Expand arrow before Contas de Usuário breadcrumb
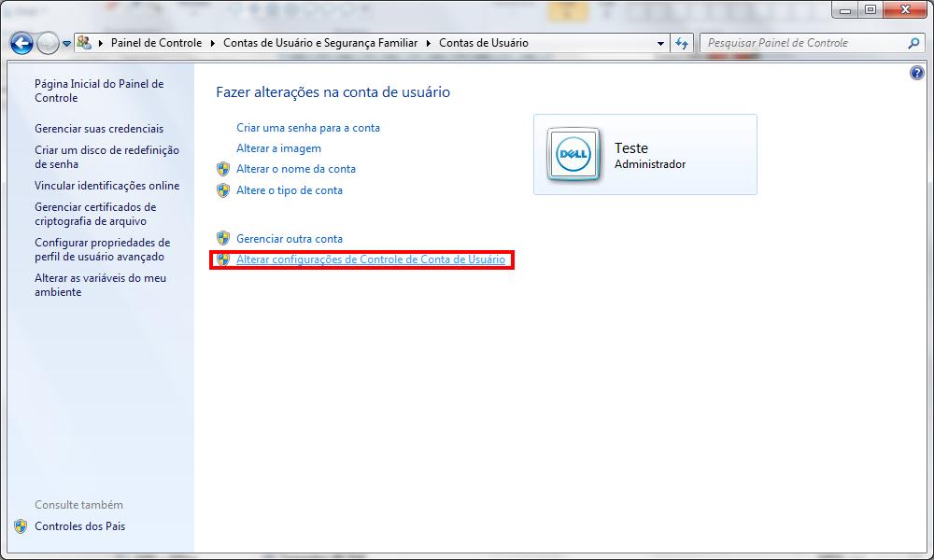934x560 pixels. (429, 43)
